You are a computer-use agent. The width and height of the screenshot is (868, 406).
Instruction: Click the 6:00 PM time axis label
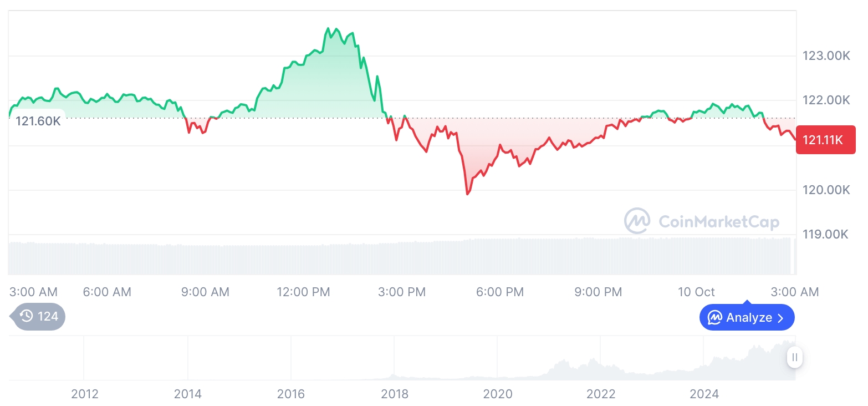(500, 292)
